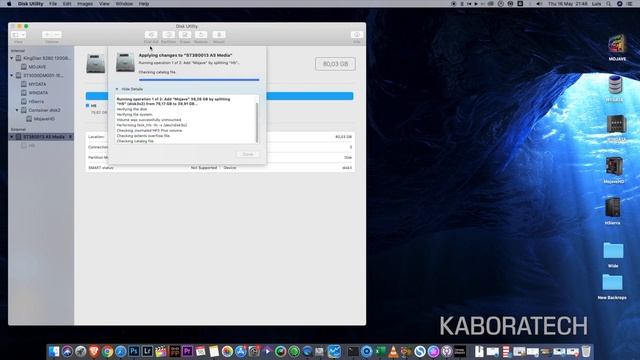This screenshot has height=360, width=640.
Task: Click the Mount toolbar icon
Action: [x=219, y=35]
